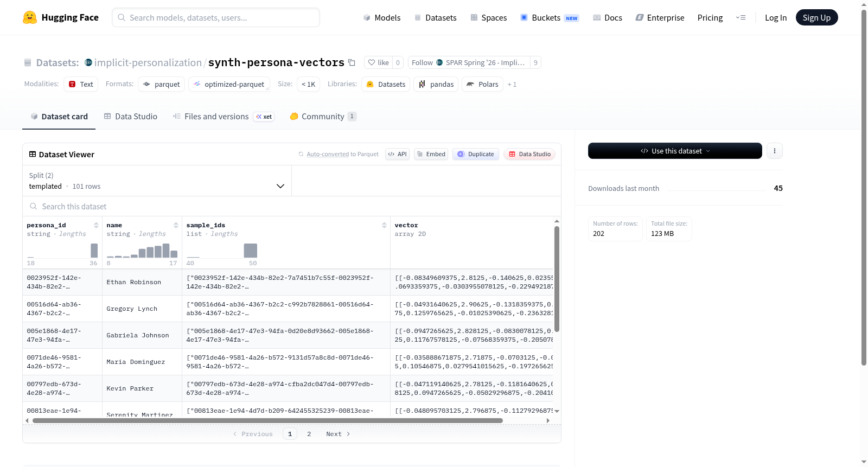Screen dimensions: 868x467
Task: Sort the sample_ids column
Action: (384, 225)
